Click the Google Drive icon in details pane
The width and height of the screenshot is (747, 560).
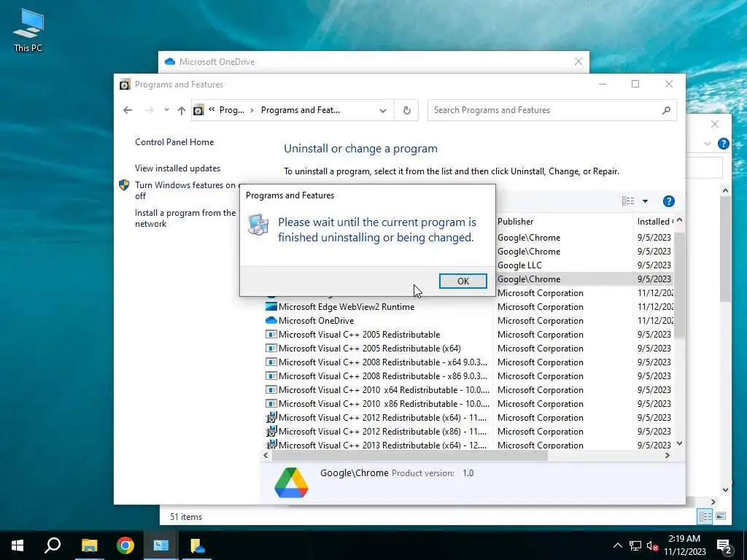coord(291,483)
